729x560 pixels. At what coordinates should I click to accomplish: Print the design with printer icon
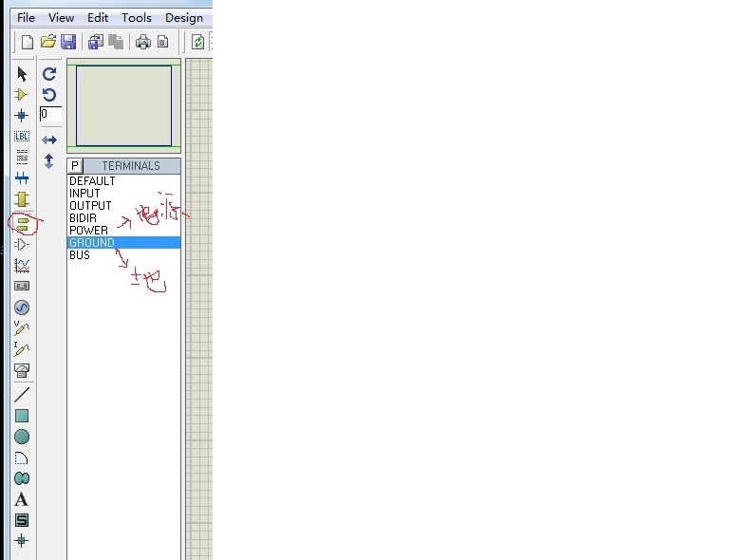pyautogui.click(x=142, y=42)
